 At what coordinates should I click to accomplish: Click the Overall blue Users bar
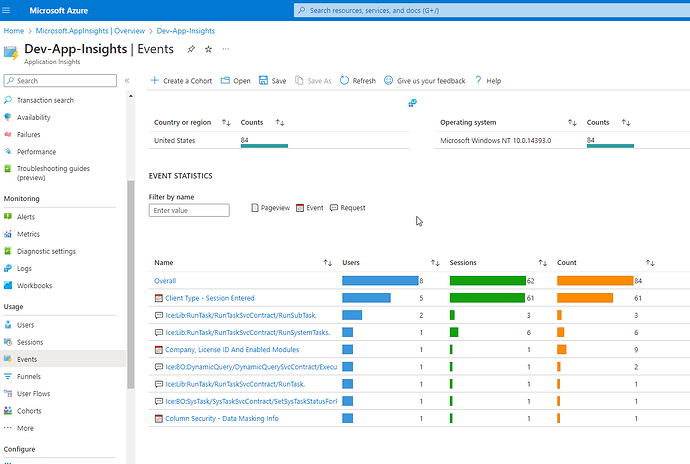[380, 281]
